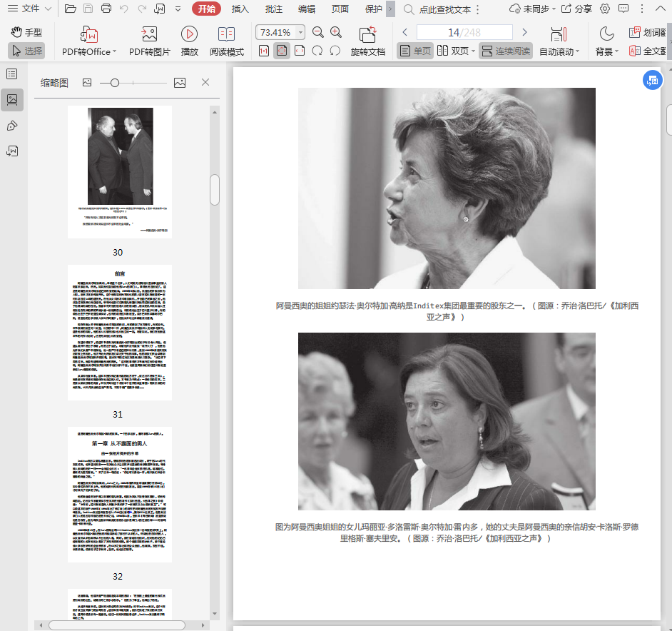The width and height of the screenshot is (672, 631).
Task: Click the 旋转文档 rotate document icon
Action: click(x=367, y=35)
